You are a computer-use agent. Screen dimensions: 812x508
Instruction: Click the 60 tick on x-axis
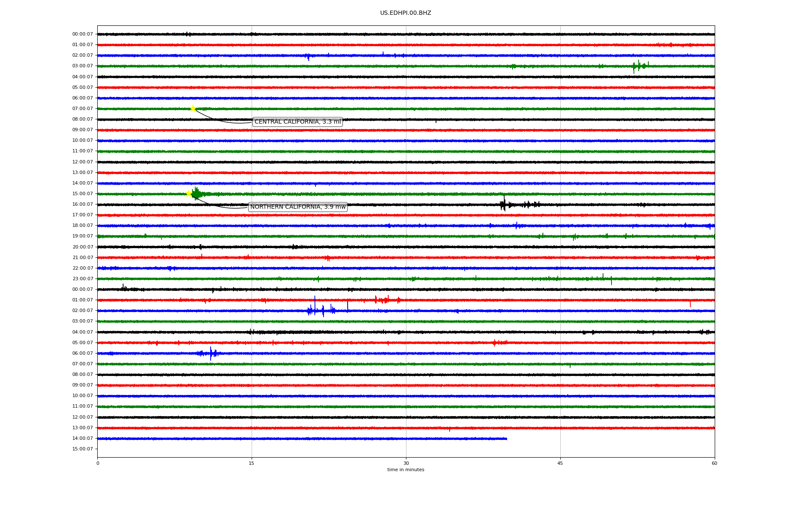click(x=714, y=464)
